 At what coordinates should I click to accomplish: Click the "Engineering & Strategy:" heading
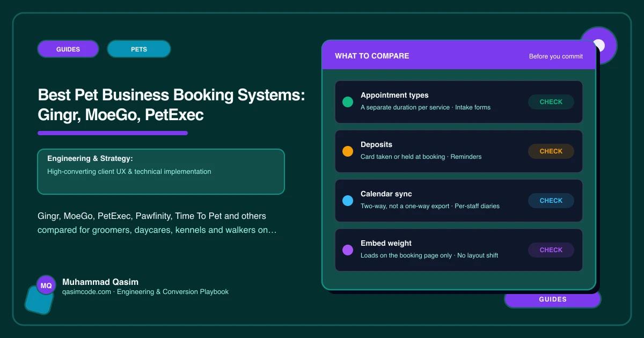point(90,158)
